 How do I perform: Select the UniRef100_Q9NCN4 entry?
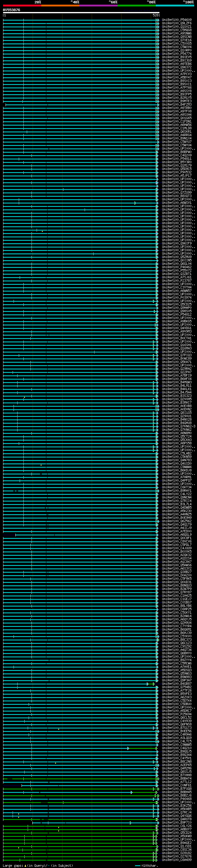177,497
